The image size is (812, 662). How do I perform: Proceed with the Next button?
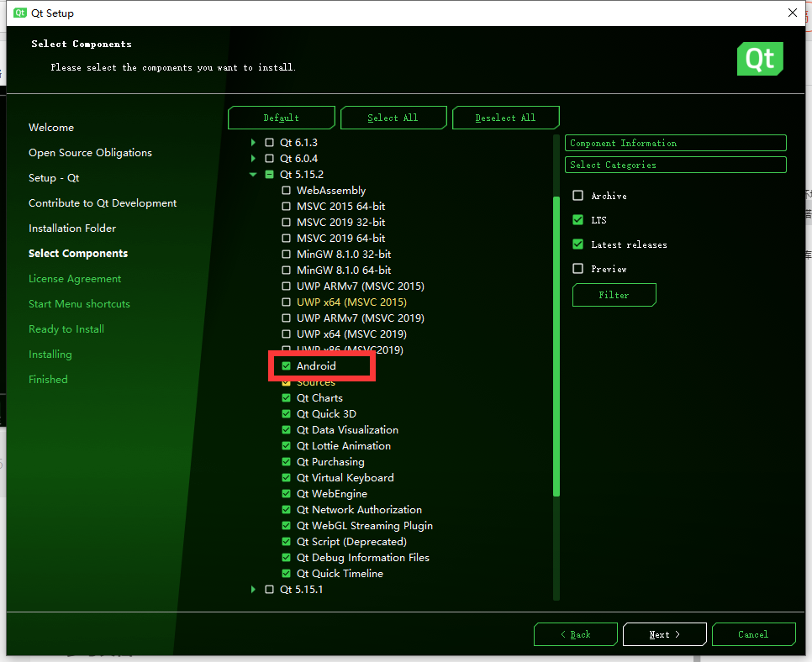664,634
